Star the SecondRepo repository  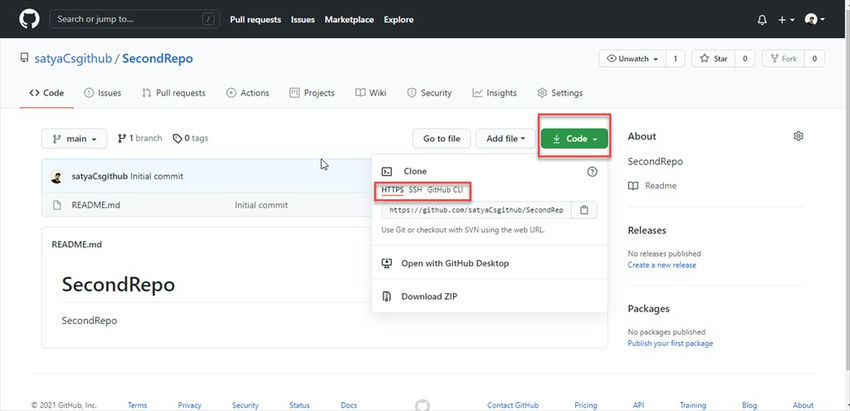tap(714, 59)
